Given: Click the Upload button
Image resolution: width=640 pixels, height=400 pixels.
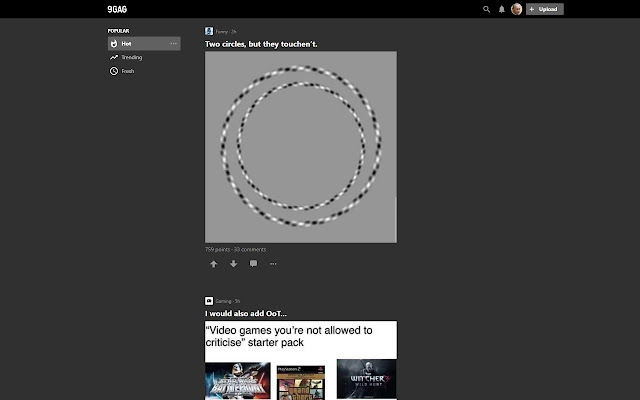Looking at the screenshot, I should click(x=544, y=9).
